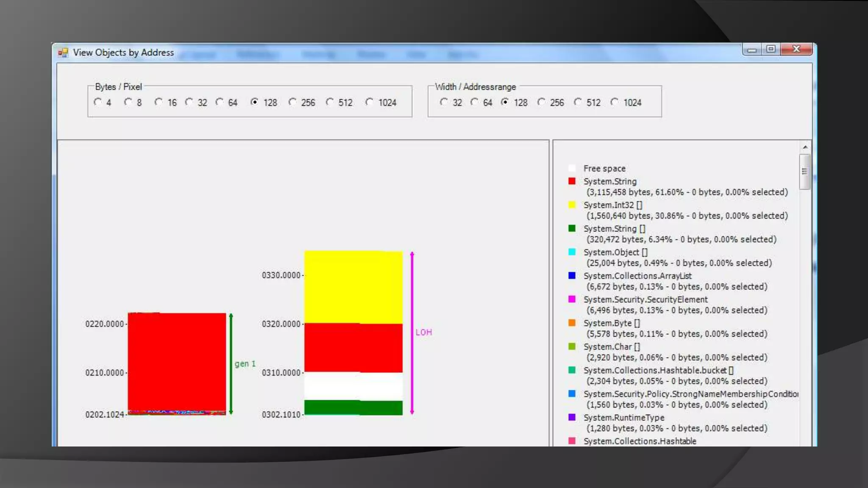This screenshot has height=488, width=868.
Task: Choose 64 Bytes / Pixel radio
Action: click(x=220, y=102)
